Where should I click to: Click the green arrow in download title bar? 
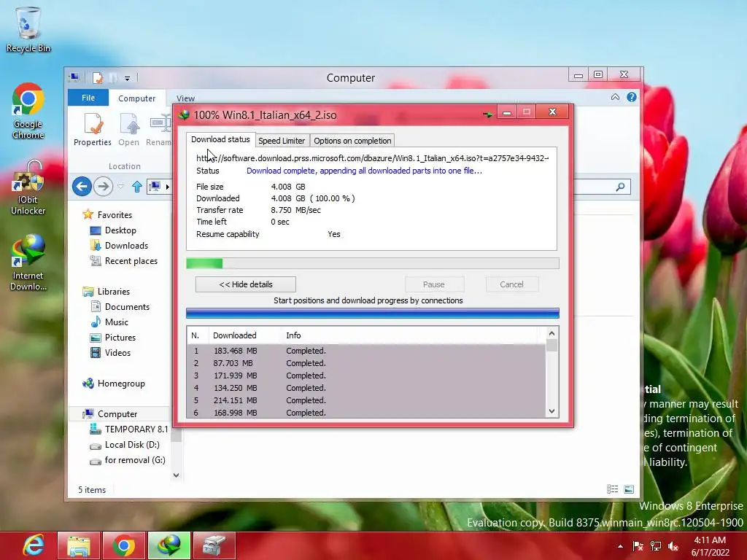[487, 114]
